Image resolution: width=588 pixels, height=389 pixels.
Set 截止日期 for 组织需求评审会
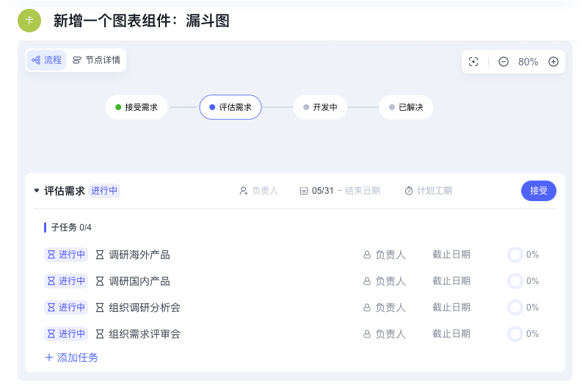451,334
